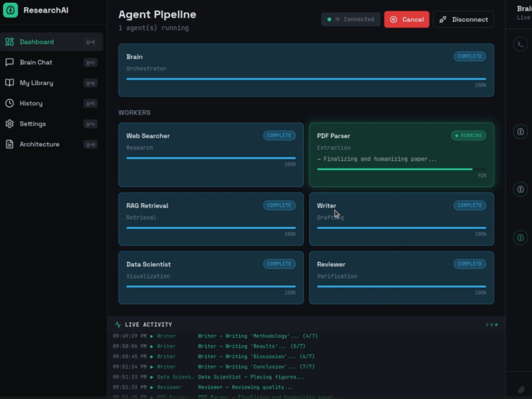Open the History page
Viewport: 532px width, 399px height.
[51, 103]
